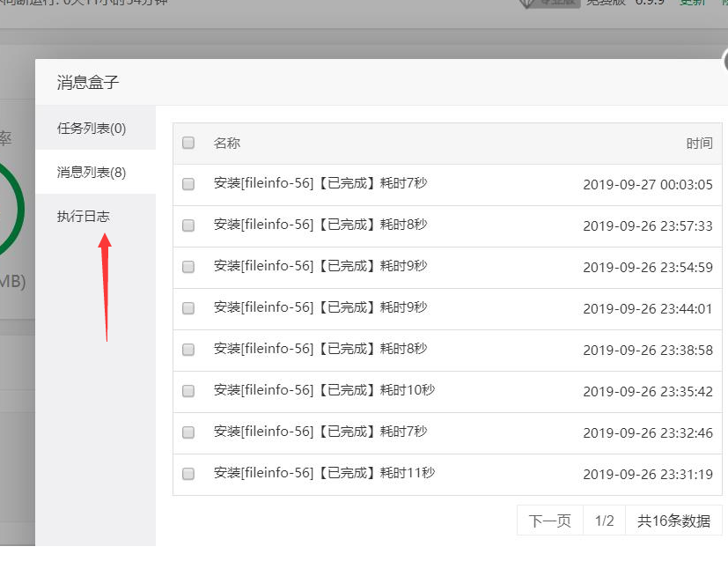Check the message dated 2019-09-26 23:32:46

coord(188,432)
